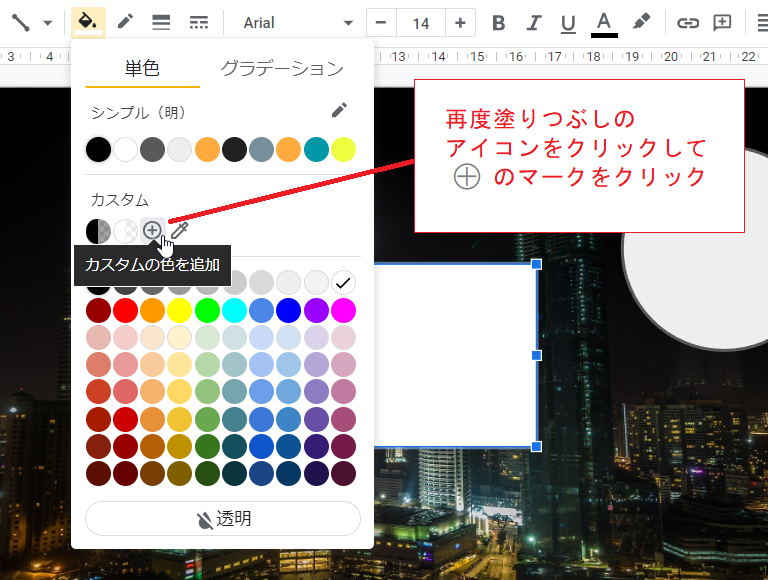Select the teal theme color swatch
768x580 pixels.
click(x=316, y=149)
